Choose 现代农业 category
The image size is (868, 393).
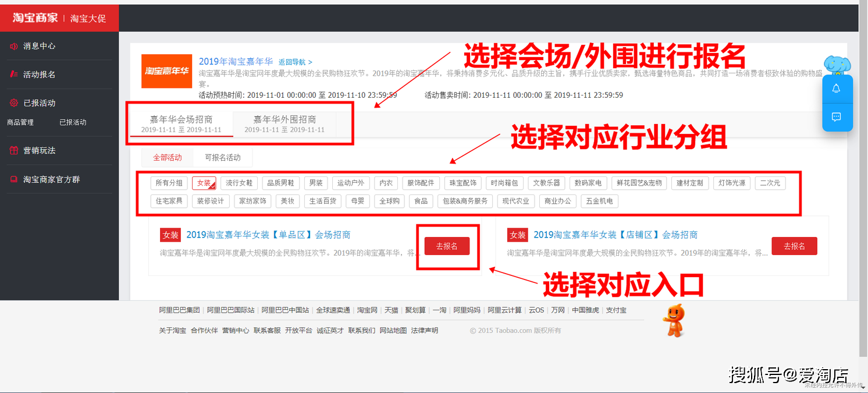pyautogui.click(x=516, y=201)
